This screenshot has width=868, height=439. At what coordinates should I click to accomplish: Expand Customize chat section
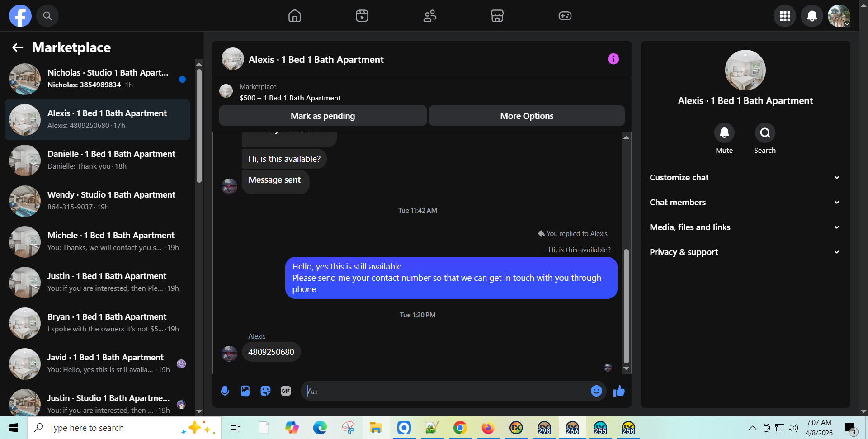point(745,177)
